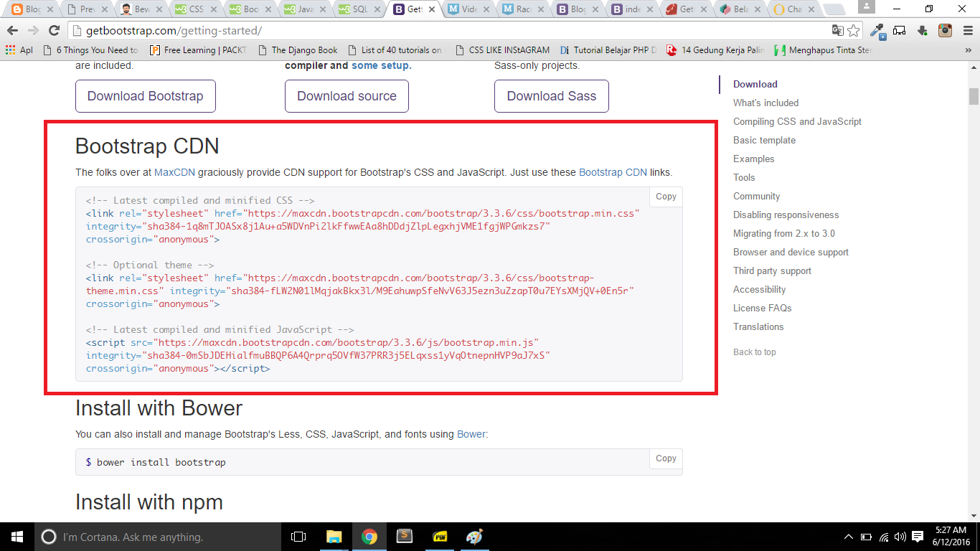Launch Sublime Text from the taskbar
This screenshot has width=980, height=551.
404,537
